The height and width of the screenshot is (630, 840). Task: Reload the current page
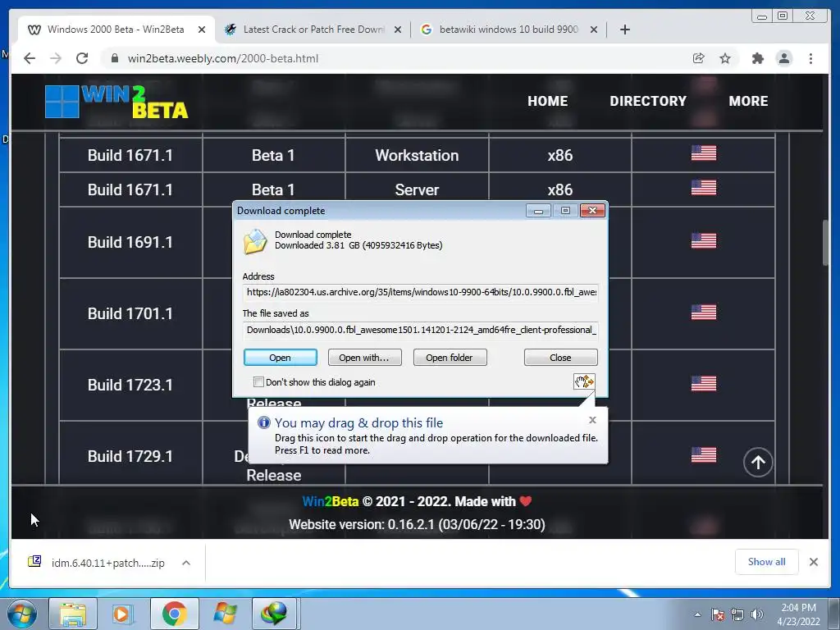[82, 58]
